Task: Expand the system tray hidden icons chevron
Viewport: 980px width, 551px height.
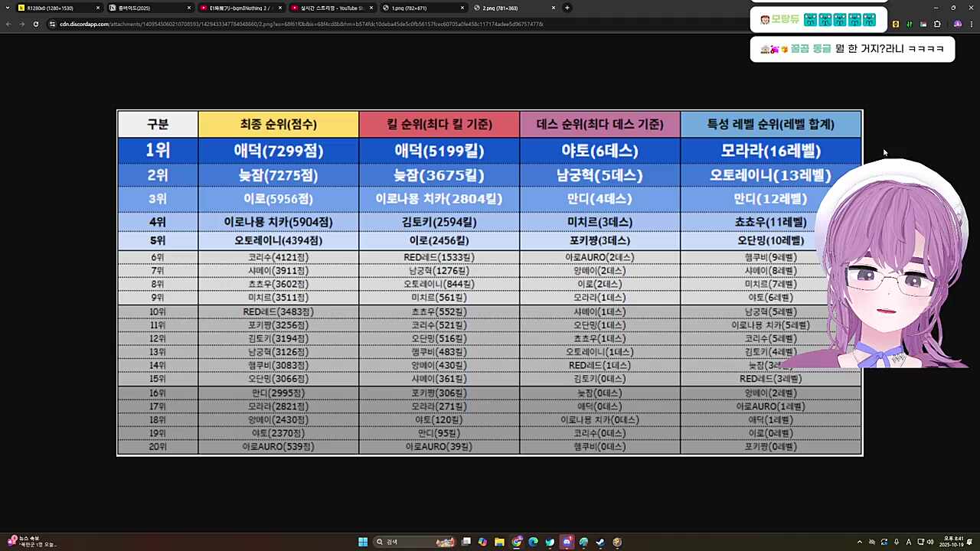Action: pos(859,542)
